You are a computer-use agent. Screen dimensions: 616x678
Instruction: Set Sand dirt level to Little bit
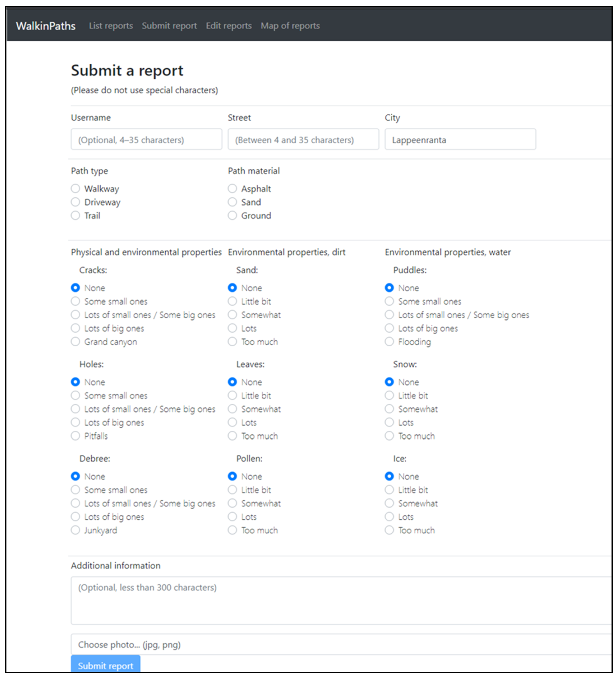point(232,301)
